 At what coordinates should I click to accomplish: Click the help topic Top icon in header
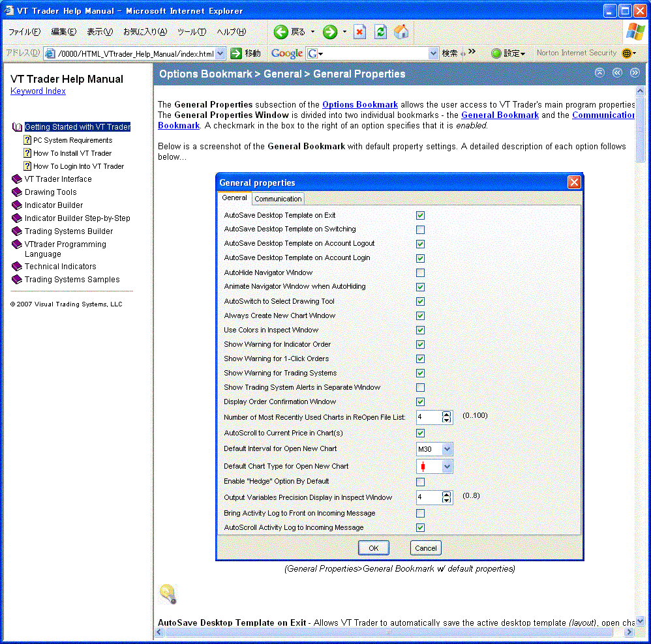tap(599, 72)
